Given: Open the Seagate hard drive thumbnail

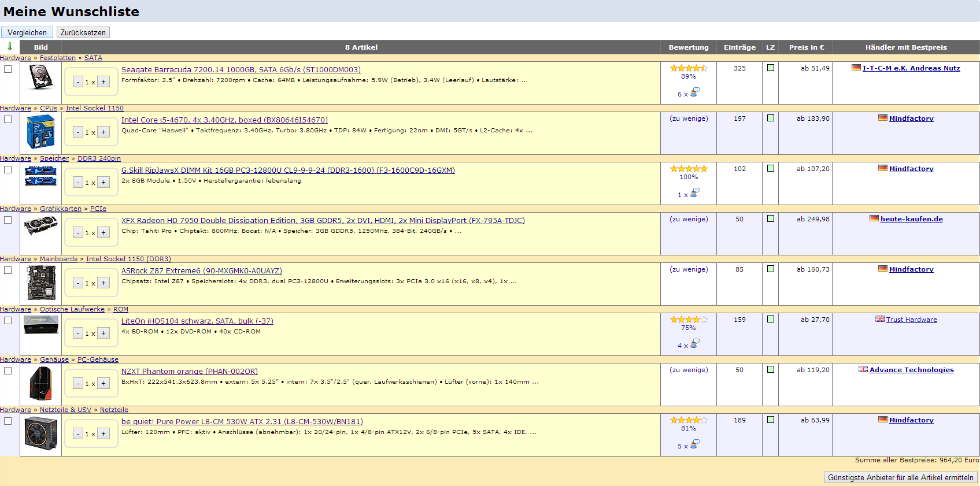Looking at the screenshot, I should point(40,77).
